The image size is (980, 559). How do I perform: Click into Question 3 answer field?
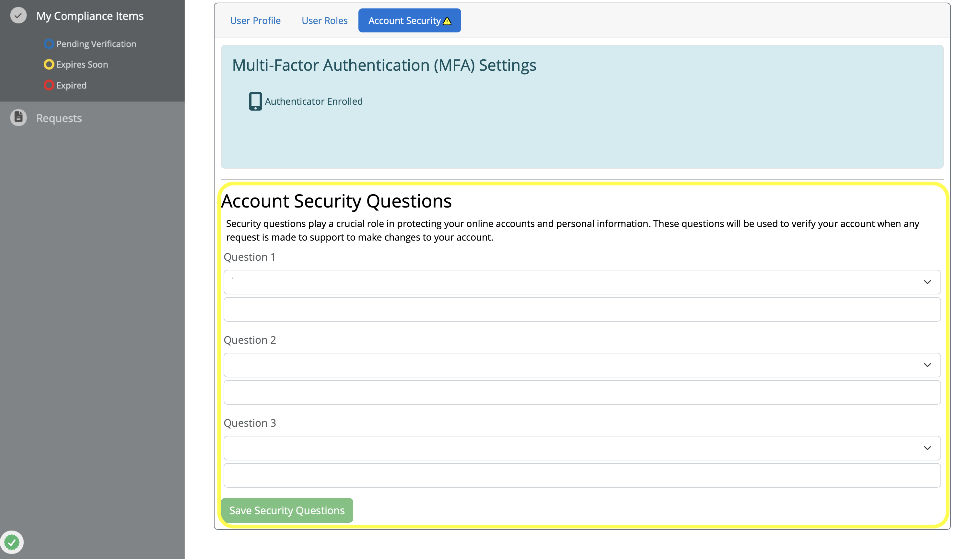click(582, 475)
